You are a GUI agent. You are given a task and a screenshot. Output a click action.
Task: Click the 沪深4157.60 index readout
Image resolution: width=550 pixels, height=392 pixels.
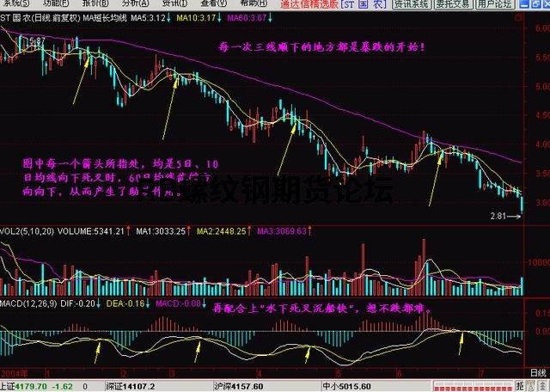coord(239,387)
